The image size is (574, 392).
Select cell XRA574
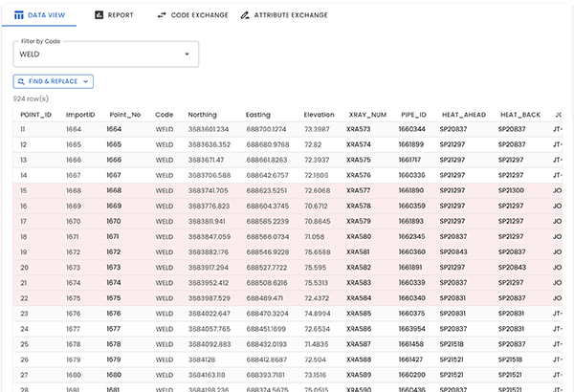(x=359, y=144)
